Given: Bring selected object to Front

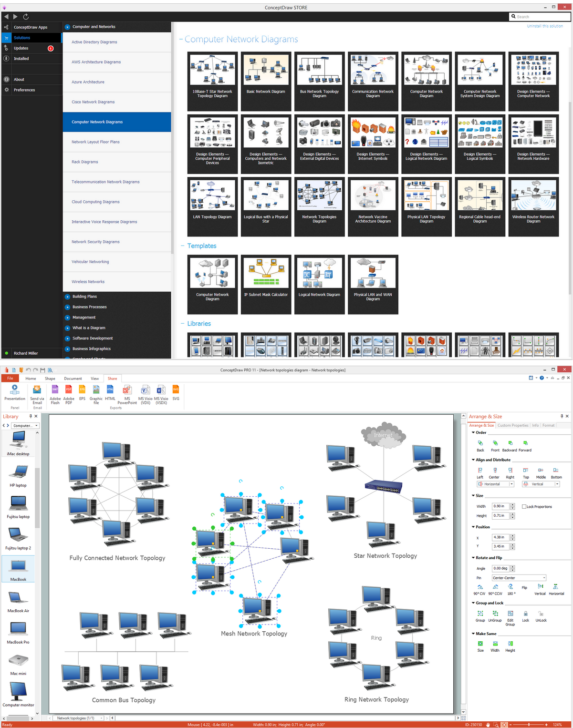Looking at the screenshot, I should click(495, 446).
